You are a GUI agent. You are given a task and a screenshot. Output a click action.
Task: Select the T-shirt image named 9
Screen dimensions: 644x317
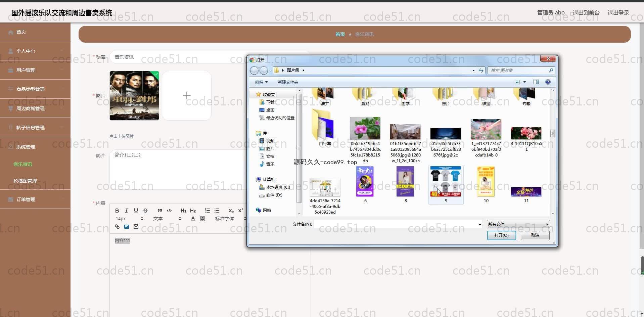point(446,184)
